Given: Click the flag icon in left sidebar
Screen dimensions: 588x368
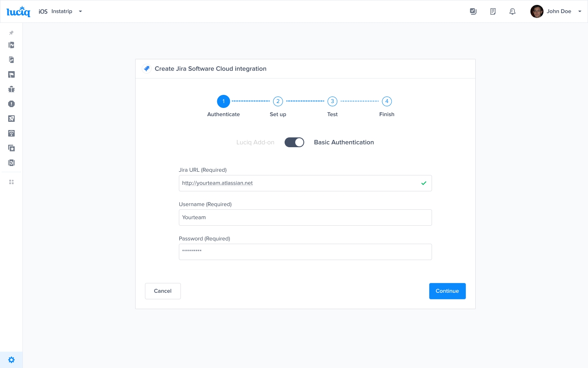Looking at the screenshot, I should [11, 74].
